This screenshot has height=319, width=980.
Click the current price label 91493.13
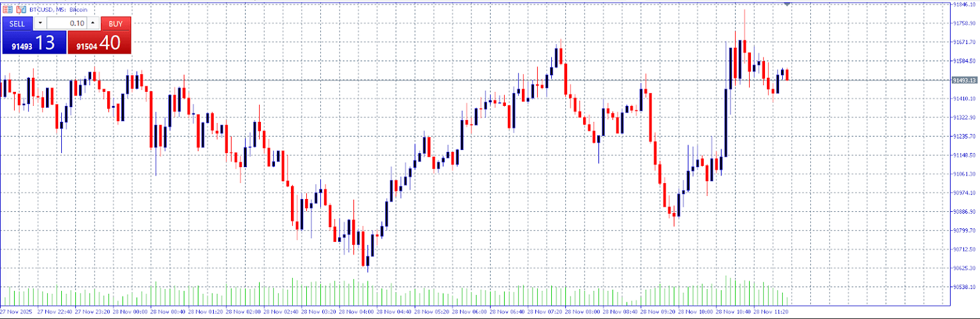(964, 80)
